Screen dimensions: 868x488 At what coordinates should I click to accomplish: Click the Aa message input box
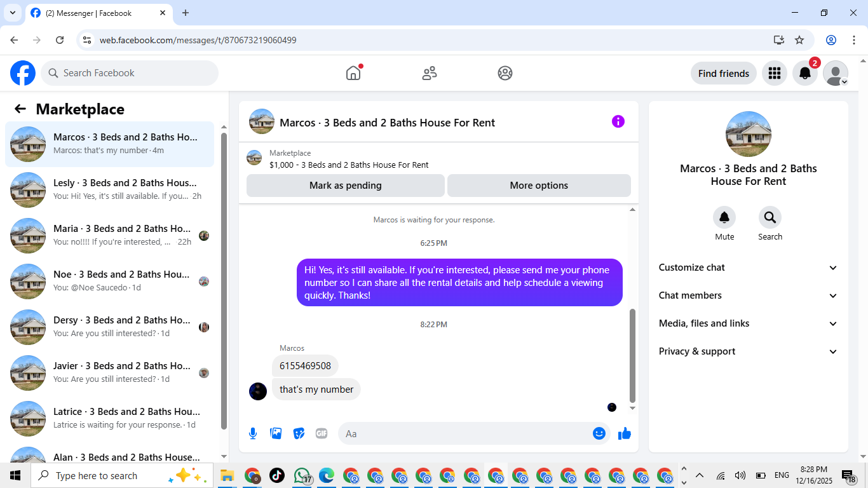click(x=474, y=433)
